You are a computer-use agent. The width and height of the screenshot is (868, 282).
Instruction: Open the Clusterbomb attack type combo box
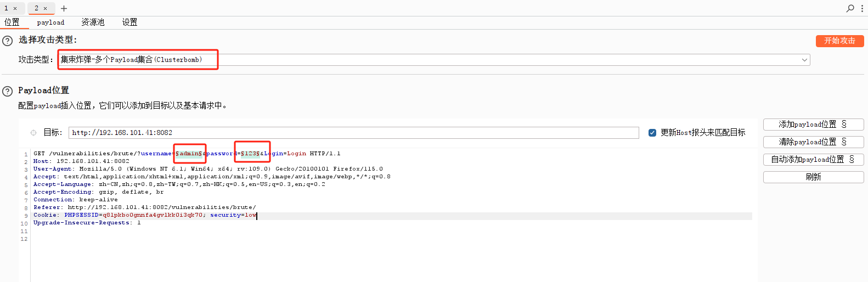click(x=433, y=60)
